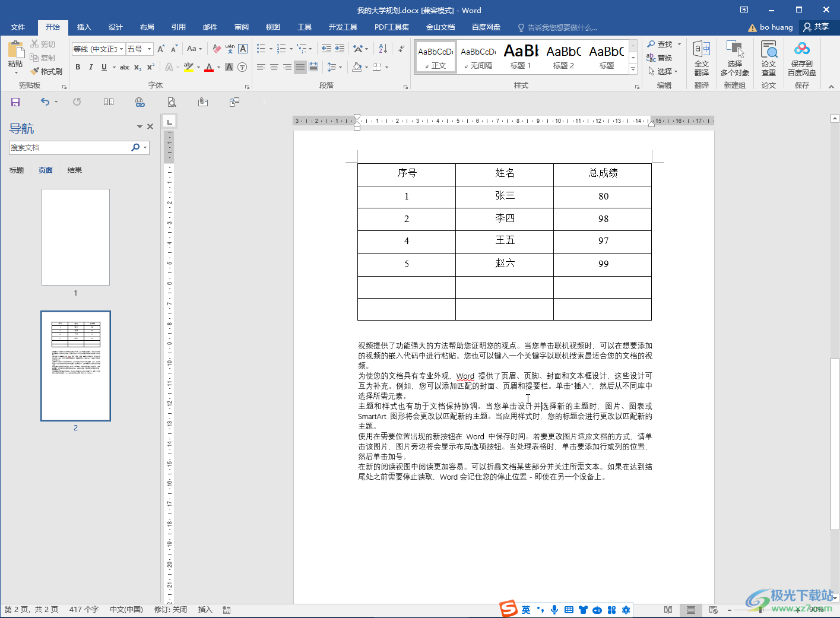
Task: Click the Decrease Indent icon
Action: 326,49
